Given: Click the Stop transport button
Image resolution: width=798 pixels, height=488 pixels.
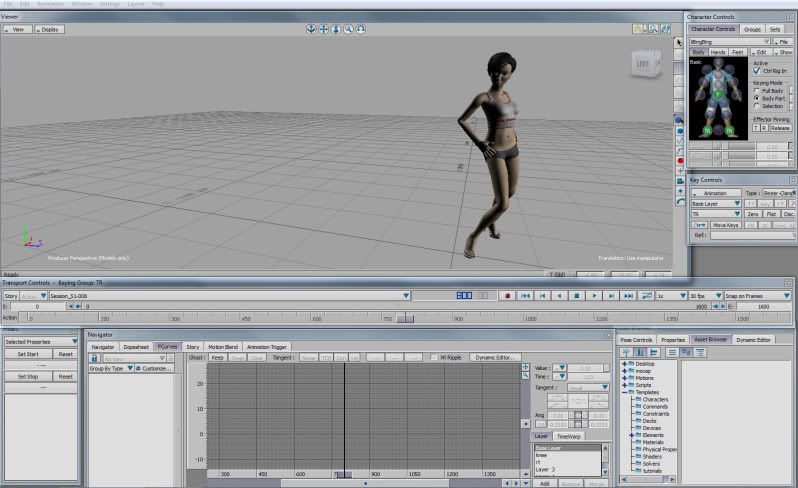Looking at the screenshot, I should 577,296.
